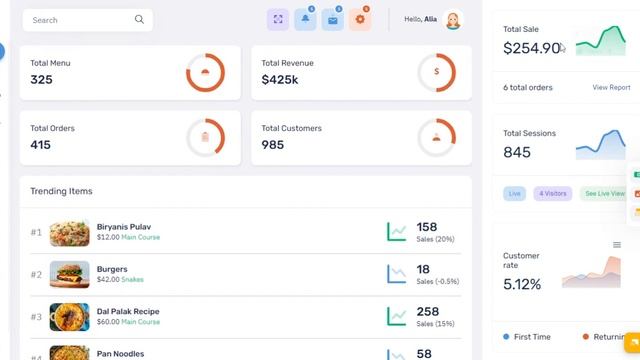The width and height of the screenshot is (640, 360).
Task: Click the Live badge
Action: (514, 193)
